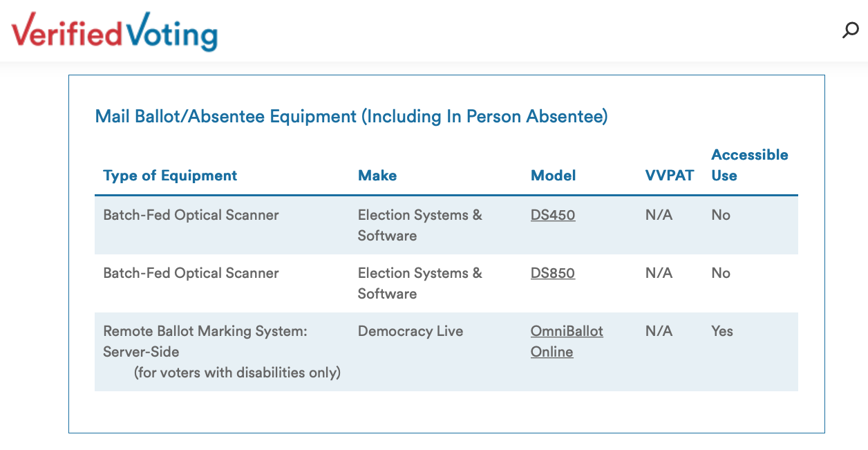Select the Type of Equipment column header
The height and width of the screenshot is (450, 868).
[x=170, y=176]
